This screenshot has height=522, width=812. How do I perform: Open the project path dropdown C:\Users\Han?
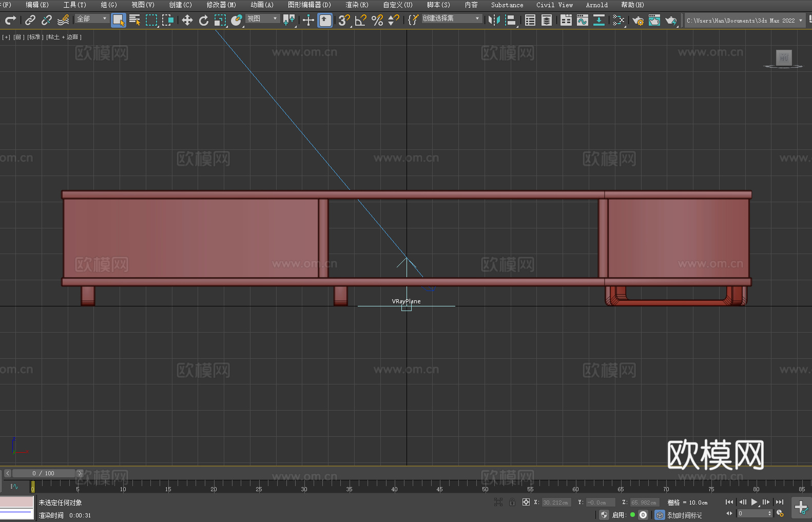click(745, 21)
